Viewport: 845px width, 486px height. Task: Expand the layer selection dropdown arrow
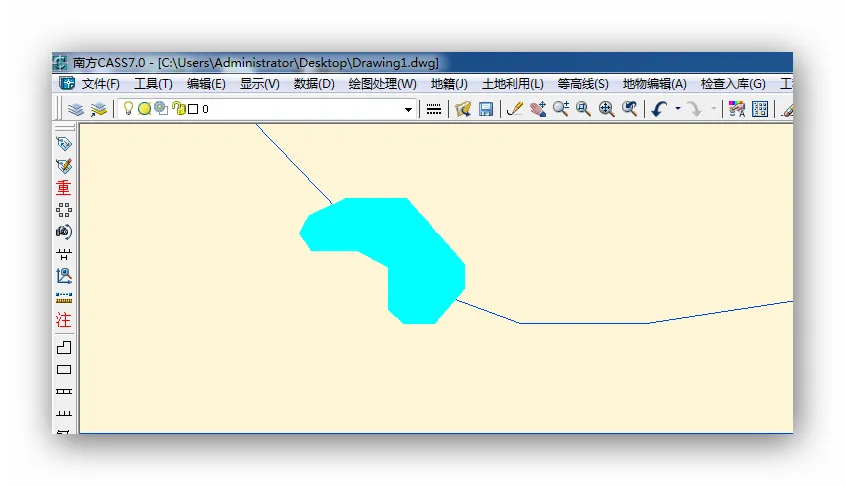pos(408,110)
